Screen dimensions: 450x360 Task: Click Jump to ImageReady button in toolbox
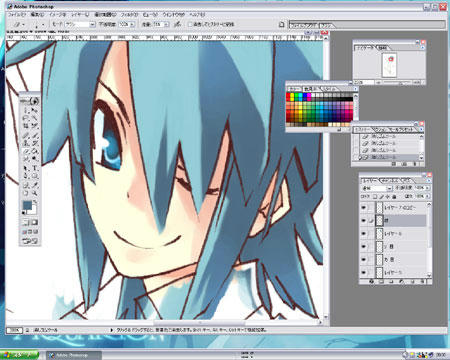pos(30,241)
